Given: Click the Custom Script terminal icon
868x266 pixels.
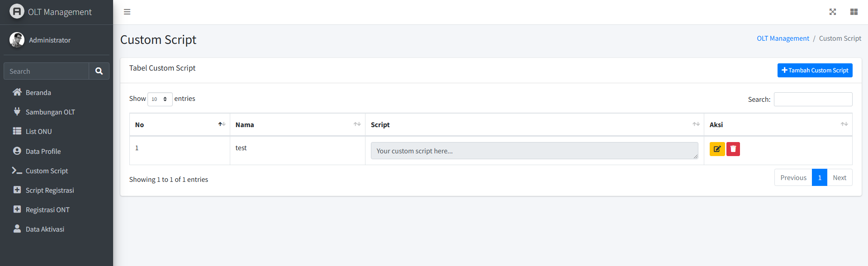Looking at the screenshot, I should click(x=17, y=171).
